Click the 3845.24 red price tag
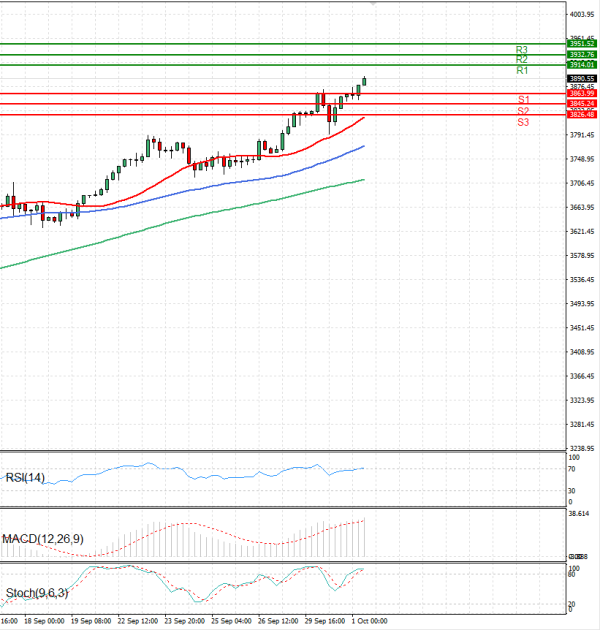 pyautogui.click(x=581, y=103)
